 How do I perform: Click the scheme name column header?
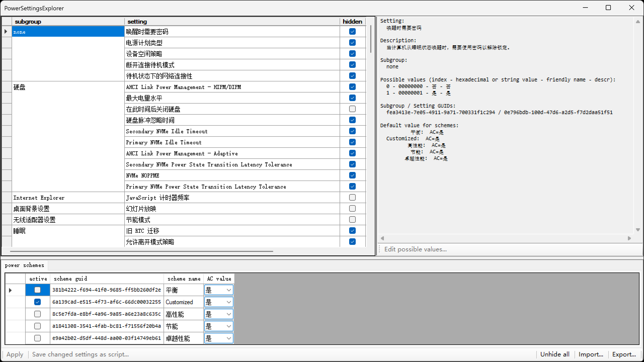pos(184,279)
